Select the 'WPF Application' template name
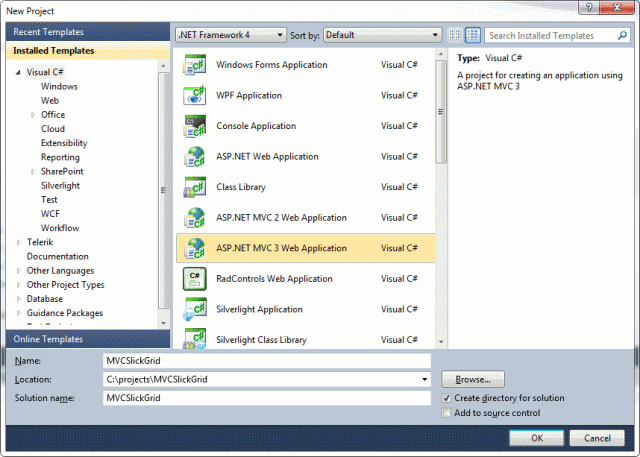This screenshot has width=640, height=457. (x=249, y=95)
